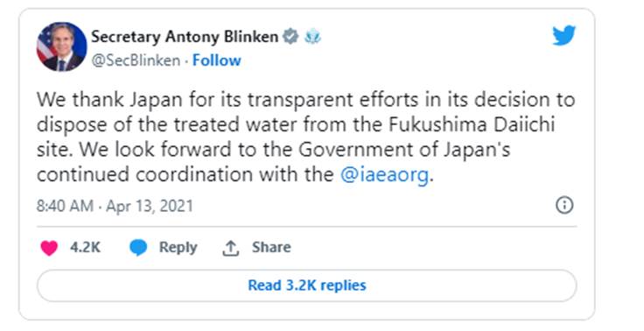
Task: Click the blue reply speech bubble icon
Action: coord(138,248)
